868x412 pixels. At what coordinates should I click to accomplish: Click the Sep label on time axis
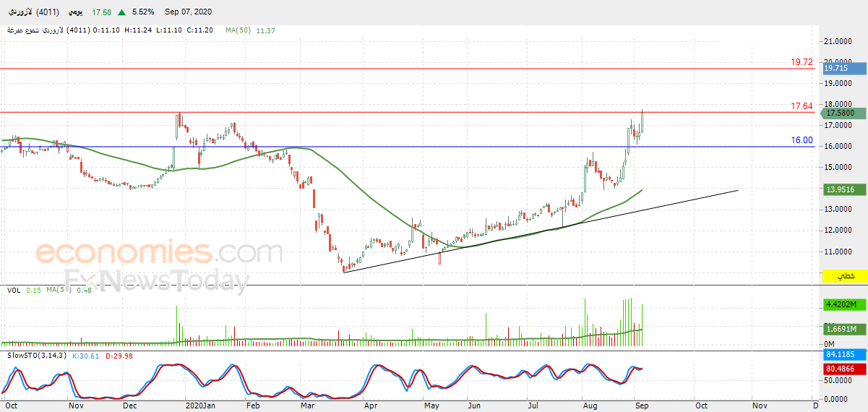(x=642, y=406)
